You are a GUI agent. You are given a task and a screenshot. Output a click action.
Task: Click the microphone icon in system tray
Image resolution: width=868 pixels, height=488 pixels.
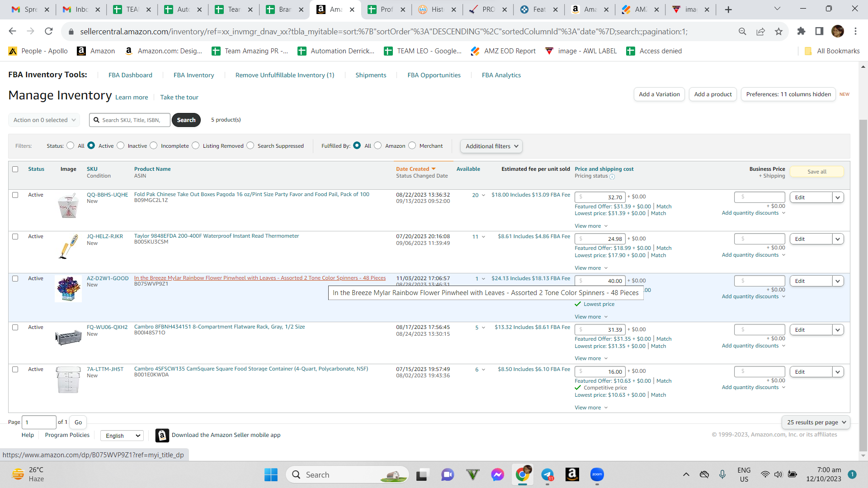(722, 474)
